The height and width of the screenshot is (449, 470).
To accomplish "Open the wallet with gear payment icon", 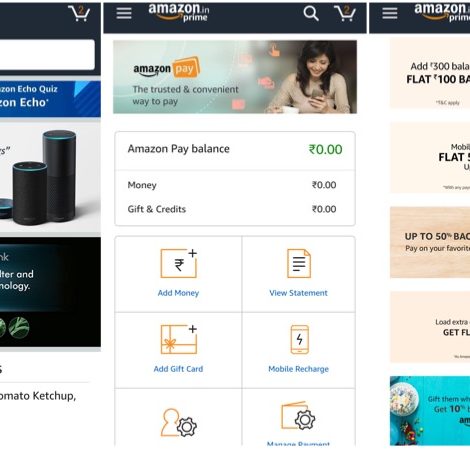I will 298,416.
